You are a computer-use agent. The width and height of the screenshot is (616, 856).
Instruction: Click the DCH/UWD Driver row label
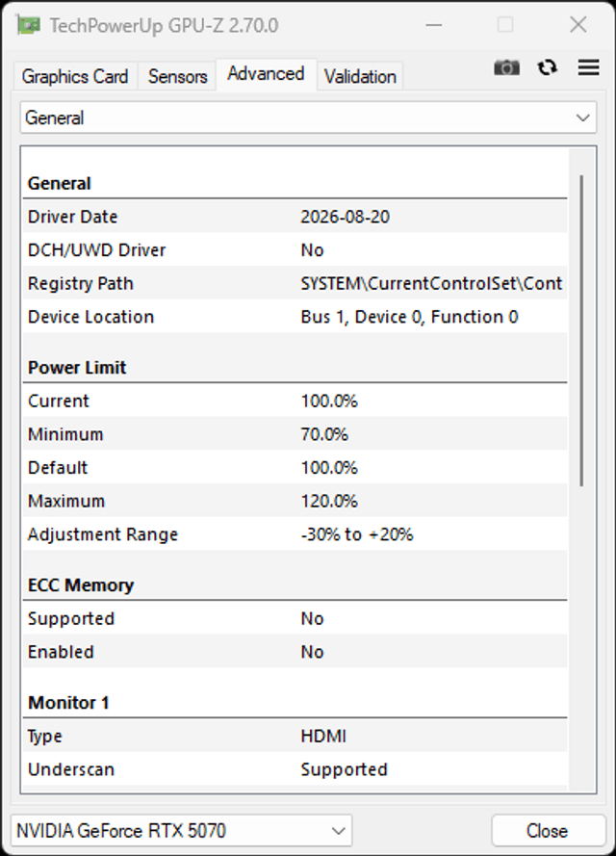coord(96,250)
